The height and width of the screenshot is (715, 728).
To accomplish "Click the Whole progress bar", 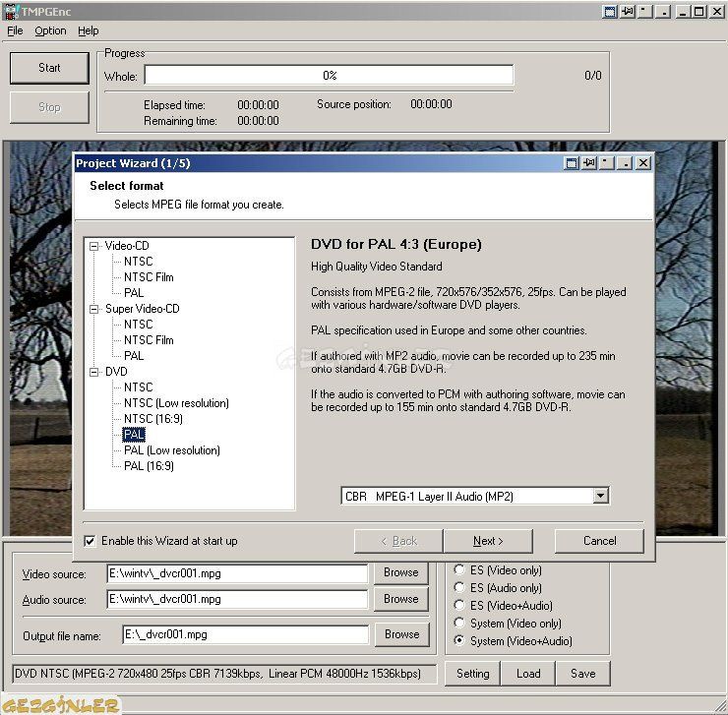I will (x=330, y=75).
